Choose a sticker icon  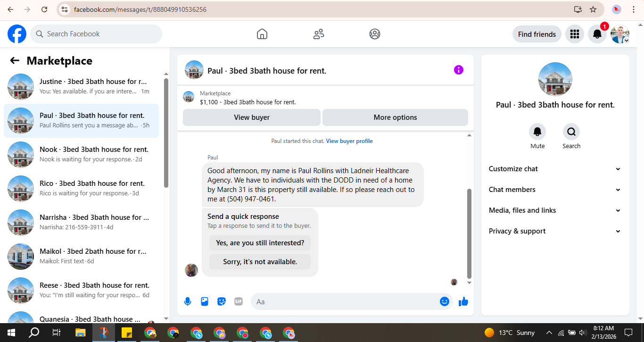click(222, 301)
